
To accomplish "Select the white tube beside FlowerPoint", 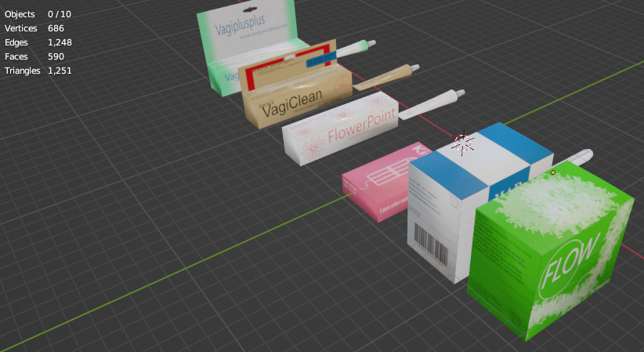I will click(431, 104).
